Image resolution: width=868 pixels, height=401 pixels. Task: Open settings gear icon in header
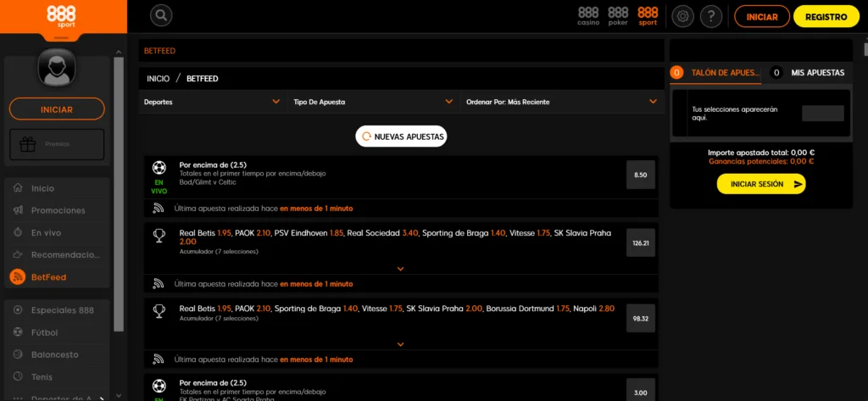[682, 16]
